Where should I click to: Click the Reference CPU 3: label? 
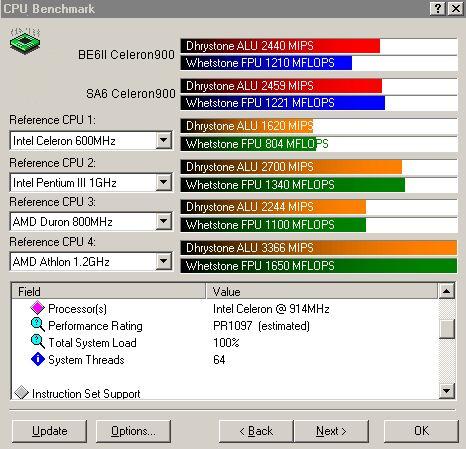coord(52,202)
